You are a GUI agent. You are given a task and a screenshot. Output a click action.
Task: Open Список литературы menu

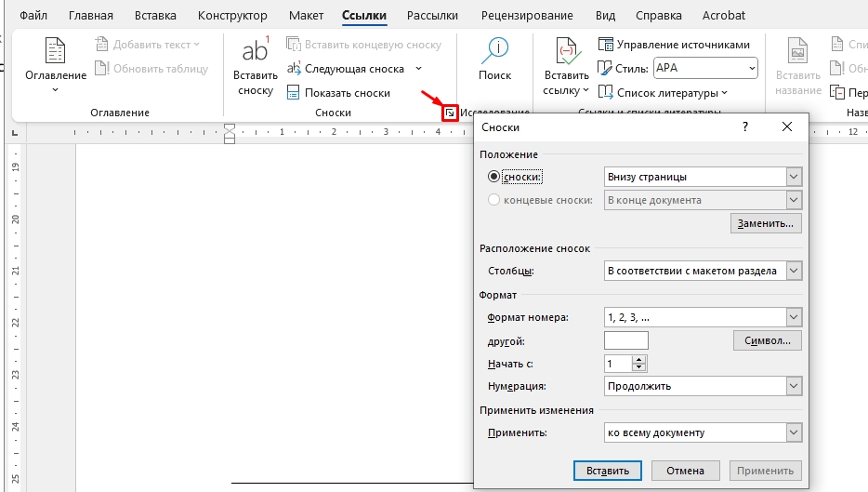[x=663, y=93]
